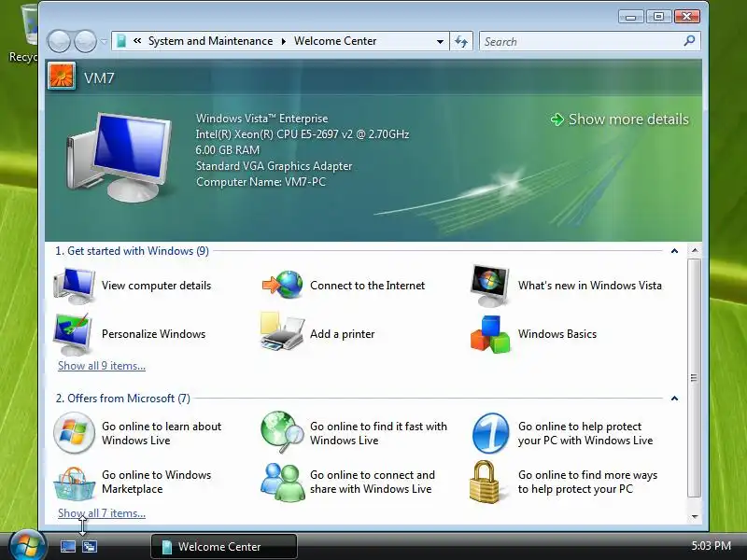Click Switch between windows quick launch icon
Image resolution: width=747 pixels, height=560 pixels.
(x=90, y=546)
